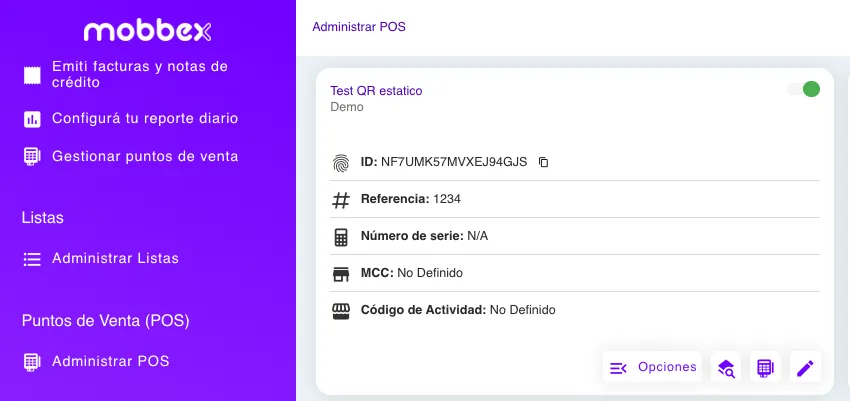Open Configurá tu reporte diario
850x401 pixels.
[x=145, y=119]
